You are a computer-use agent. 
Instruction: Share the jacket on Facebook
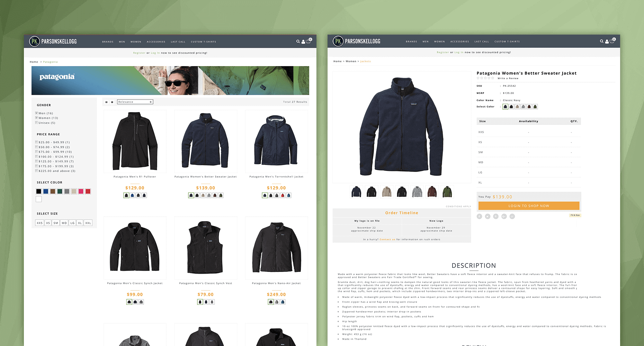[479, 216]
